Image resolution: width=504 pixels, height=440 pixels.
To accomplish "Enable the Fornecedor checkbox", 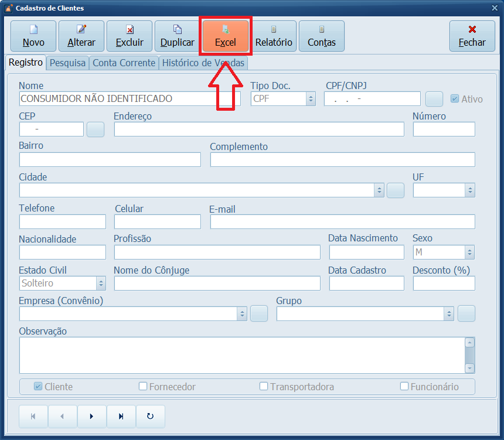I will click(x=143, y=386).
